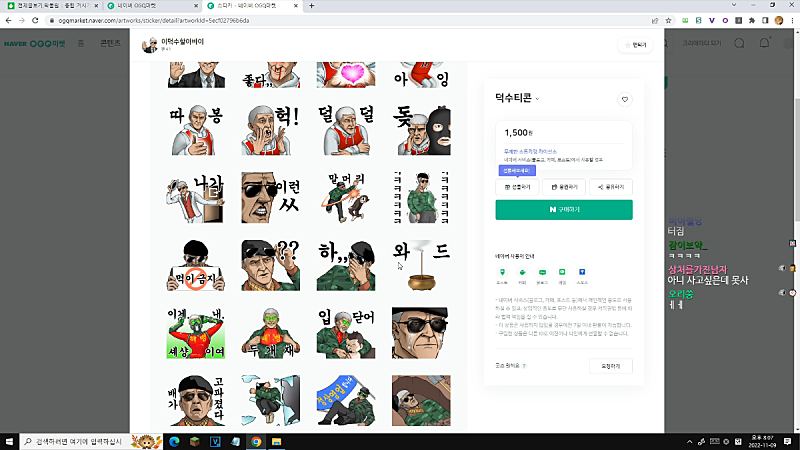The height and width of the screenshot is (450, 800).
Task: Open the chat bubble icon in header
Action: coord(739,43)
